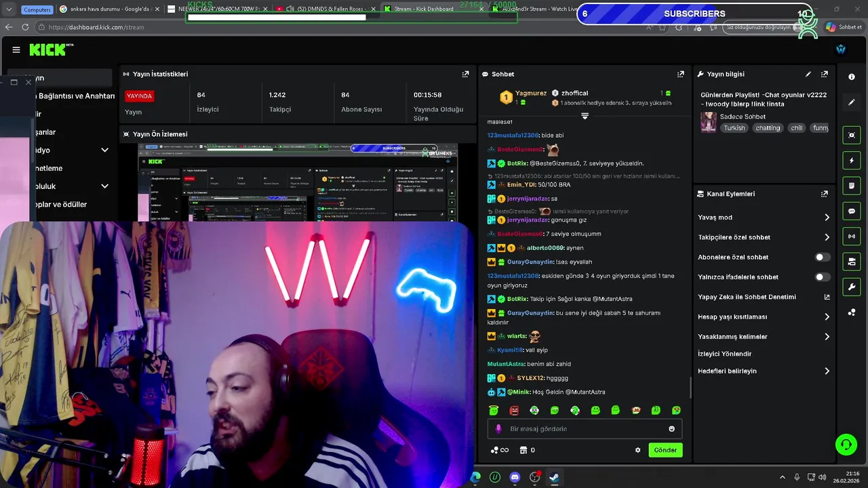Open the green headset support button
Viewport: 868px width, 488px height.
pos(846,445)
